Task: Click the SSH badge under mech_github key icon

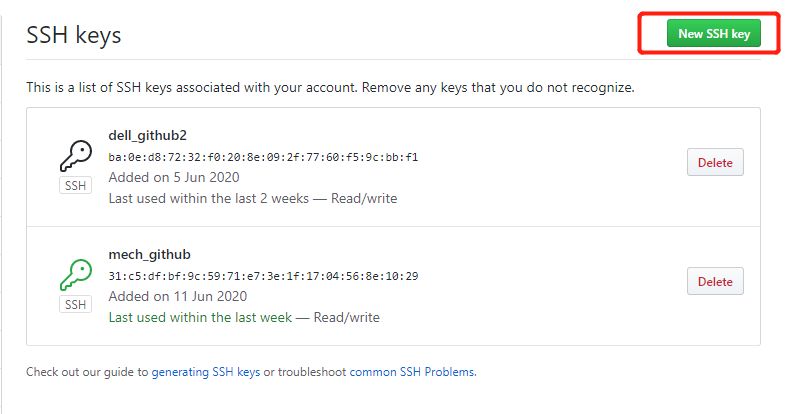Action: click(x=75, y=305)
